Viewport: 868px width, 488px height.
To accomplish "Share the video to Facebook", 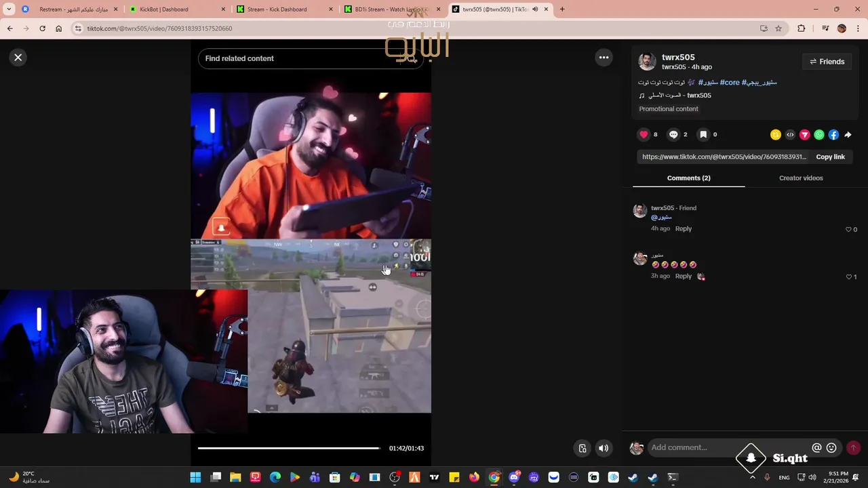I will [833, 135].
